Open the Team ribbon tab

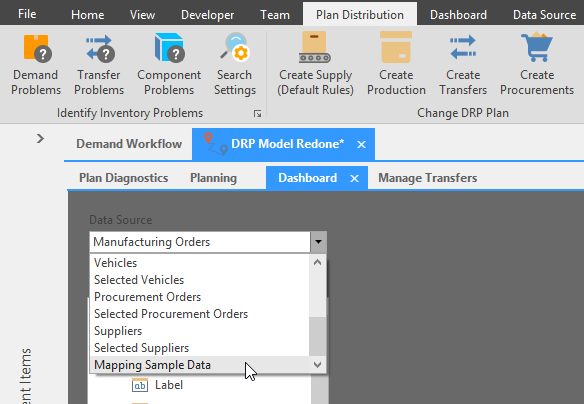tap(274, 15)
